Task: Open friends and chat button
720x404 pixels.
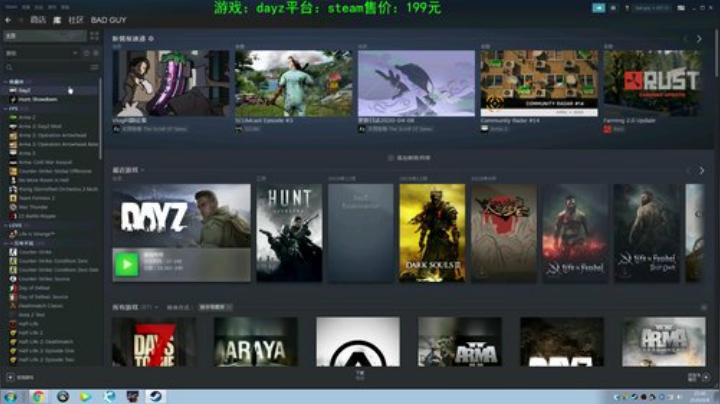Action: tap(699, 377)
